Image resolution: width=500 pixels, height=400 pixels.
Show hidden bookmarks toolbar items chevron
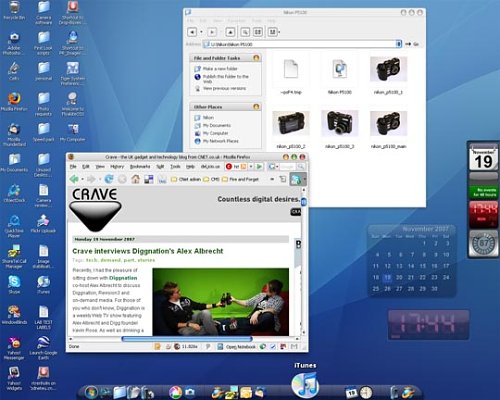coord(272,179)
